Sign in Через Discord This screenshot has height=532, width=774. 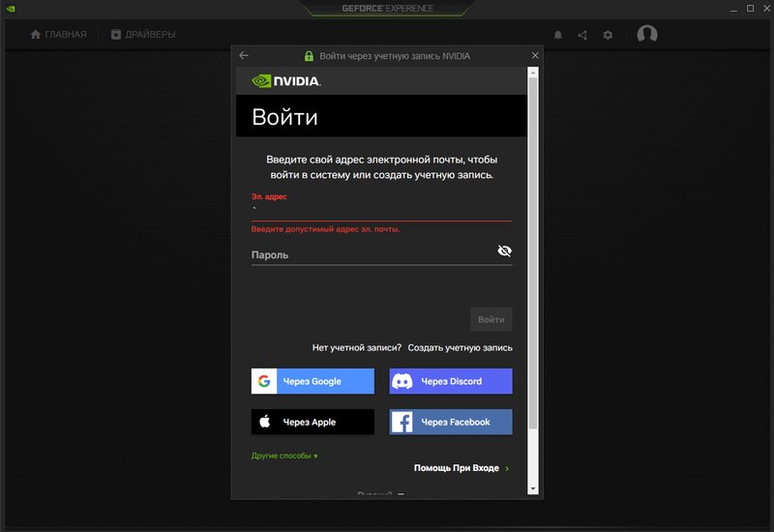click(451, 381)
